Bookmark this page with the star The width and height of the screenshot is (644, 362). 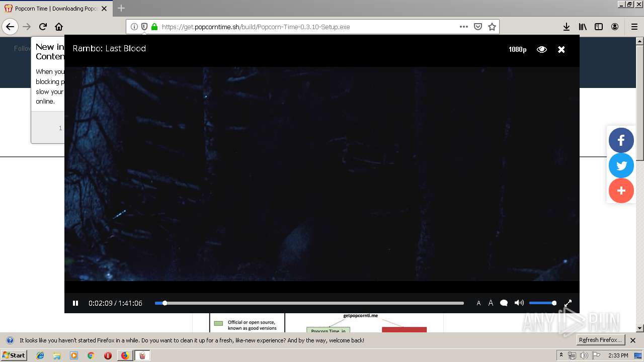coord(492,27)
